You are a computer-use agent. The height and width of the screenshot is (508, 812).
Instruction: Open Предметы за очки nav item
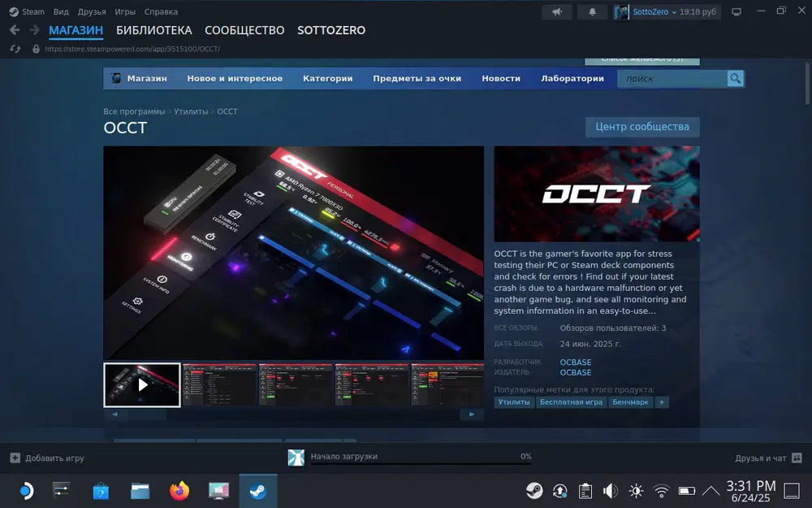tap(417, 79)
